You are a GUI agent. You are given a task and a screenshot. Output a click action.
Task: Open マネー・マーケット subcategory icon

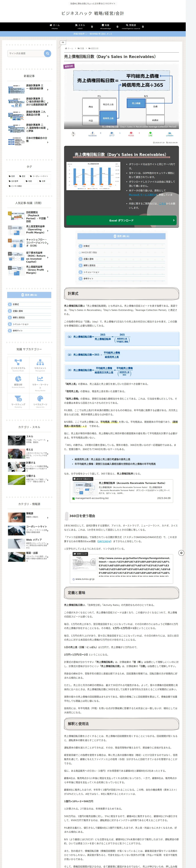point(40,379)
